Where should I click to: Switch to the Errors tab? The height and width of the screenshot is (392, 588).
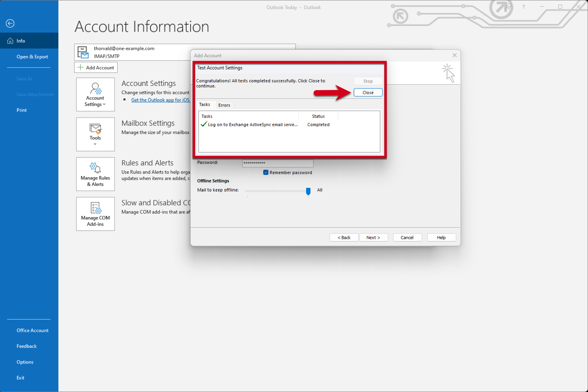(x=224, y=105)
